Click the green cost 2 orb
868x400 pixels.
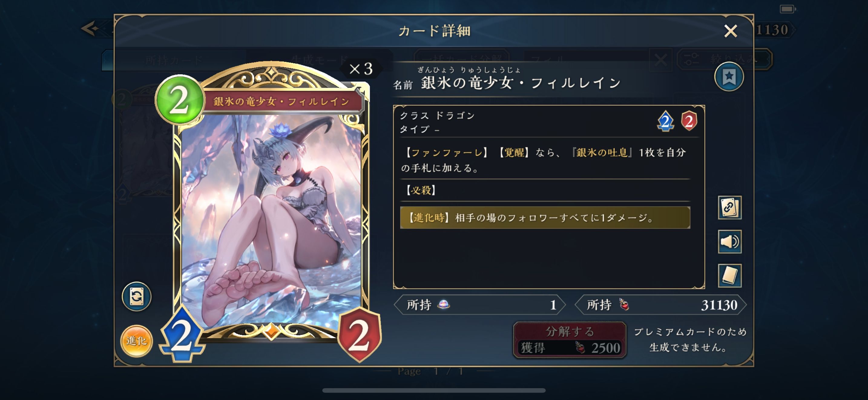[x=179, y=100]
